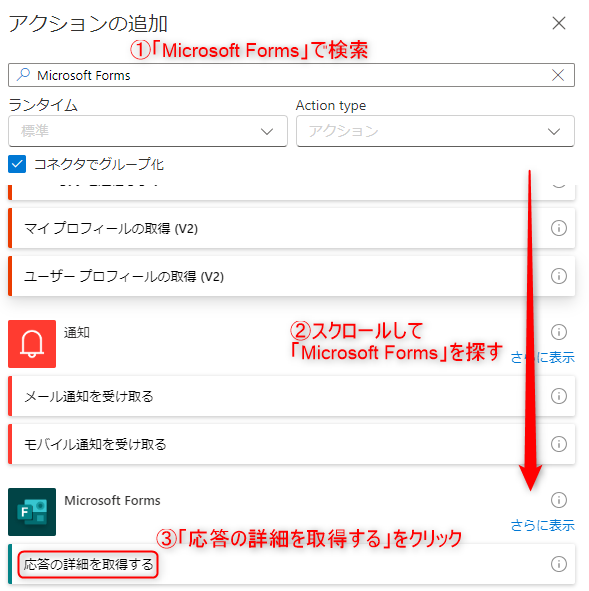Image resolution: width=589 pixels, height=591 pixels.
Task: Open info for モバイル通知を受け取る action
Action: point(558,444)
